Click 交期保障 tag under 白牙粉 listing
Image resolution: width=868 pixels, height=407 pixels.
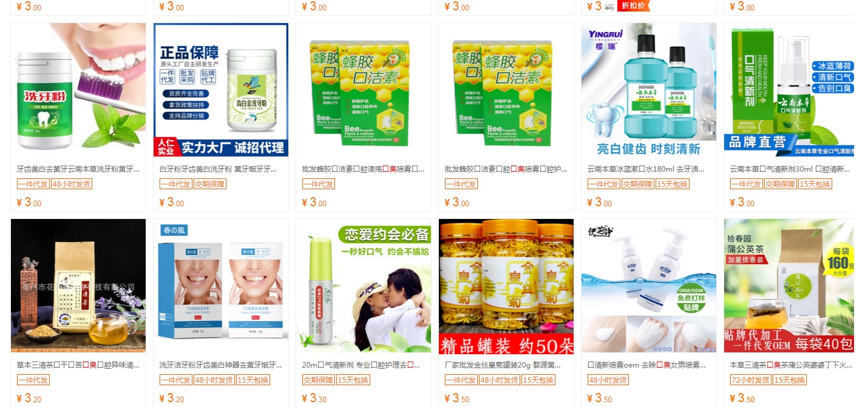click(x=210, y=184)
